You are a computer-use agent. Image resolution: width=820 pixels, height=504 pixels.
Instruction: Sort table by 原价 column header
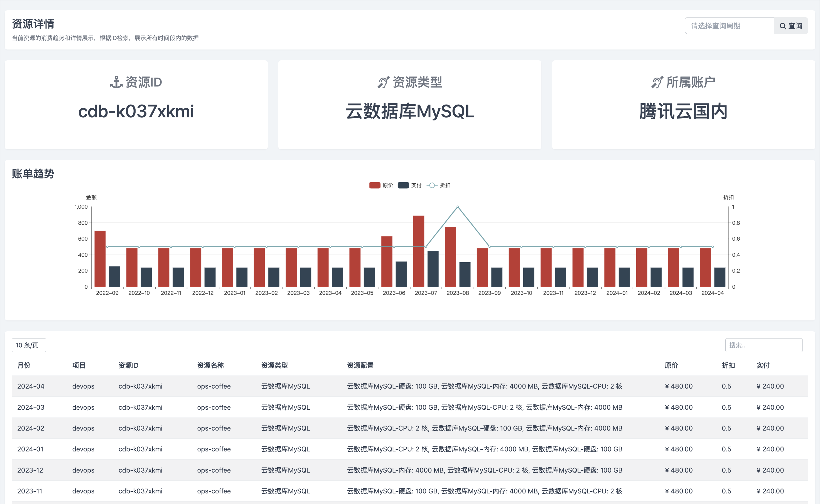(x=671, y=365)
